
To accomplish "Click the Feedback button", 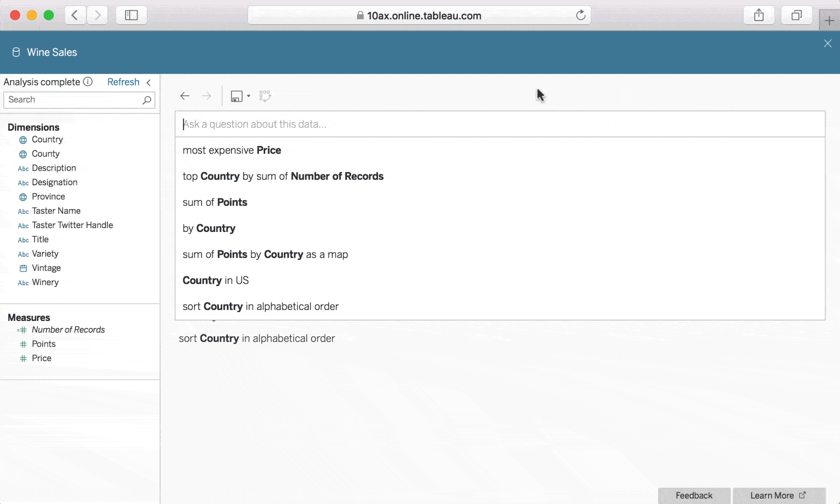I will pyautogui.click(x=694, y=496).
